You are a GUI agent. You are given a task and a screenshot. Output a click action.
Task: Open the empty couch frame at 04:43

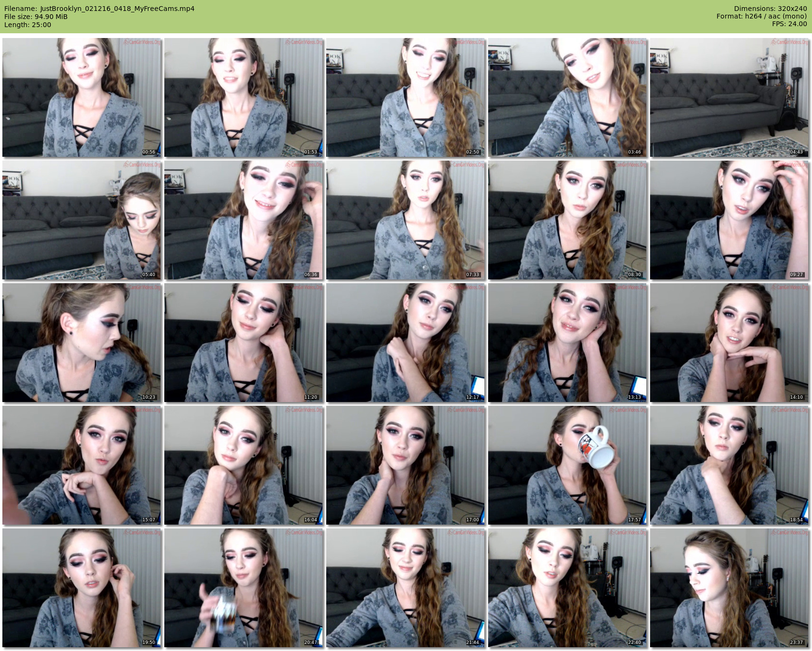[x=729, y=97]
